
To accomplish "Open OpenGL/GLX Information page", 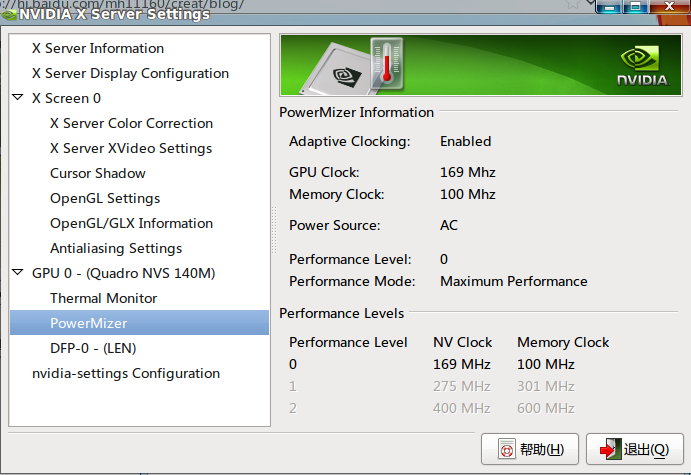I will click(131, 223).
